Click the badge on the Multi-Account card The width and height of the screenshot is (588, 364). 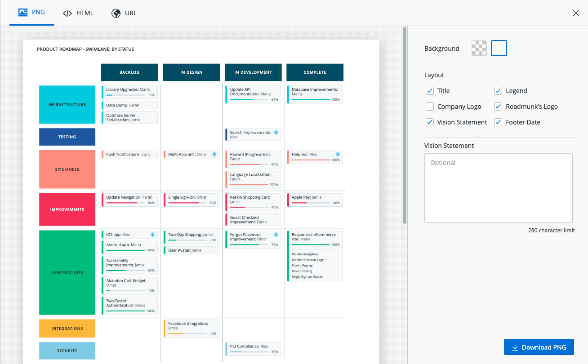coord(215,154)
